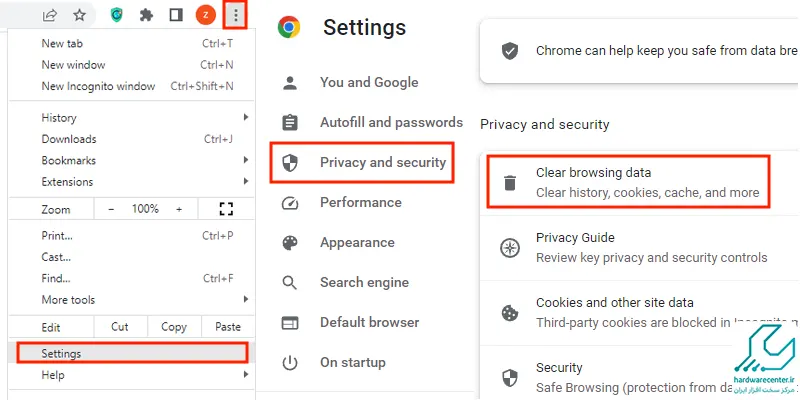The width and height of the screenshot is (800, 400).
Task: Click Clear browsing data option
Action: pos(628,183)
